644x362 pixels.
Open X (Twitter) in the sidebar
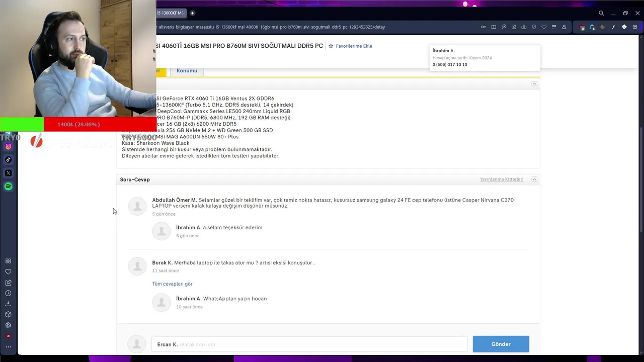pos(8,173)
